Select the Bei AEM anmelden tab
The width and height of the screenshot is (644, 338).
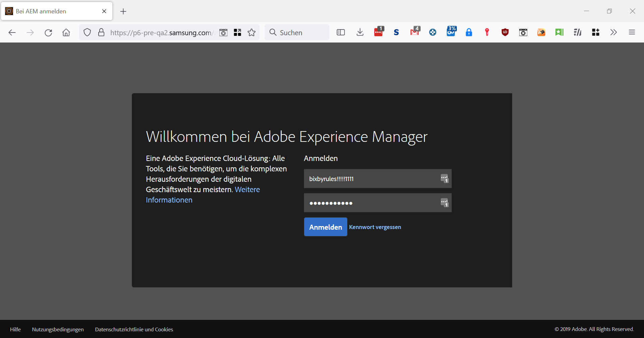click(57, 11)
